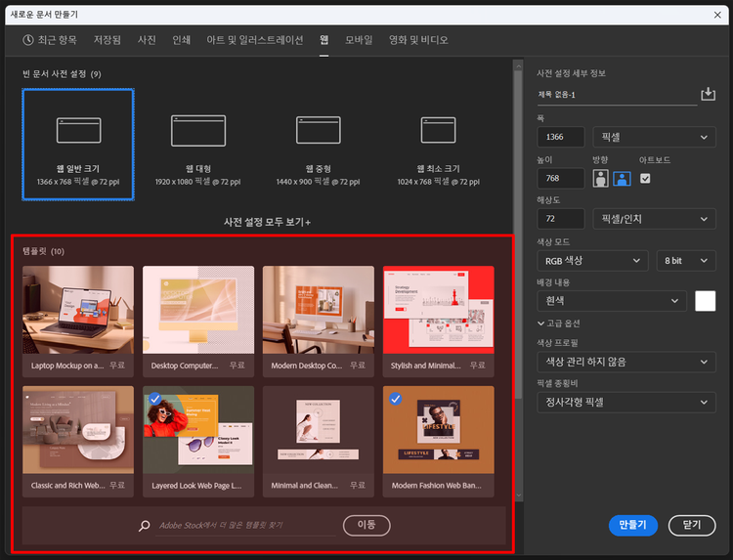This screenshot has width=733, height=560.
Task: Open the 정사각형 픽셀 aspect ratio dropdown
Action: pyautogui.click(x=626, y=402)
